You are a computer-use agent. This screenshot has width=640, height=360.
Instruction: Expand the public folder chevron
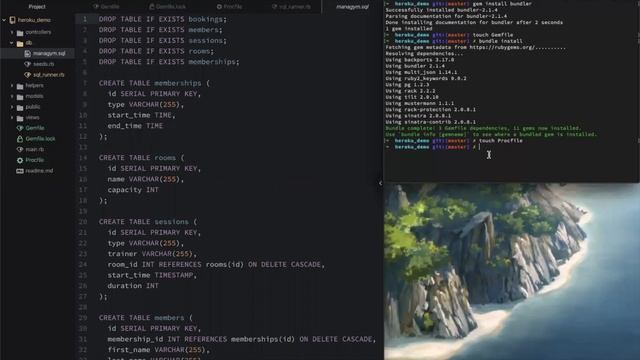coord(12,107)
